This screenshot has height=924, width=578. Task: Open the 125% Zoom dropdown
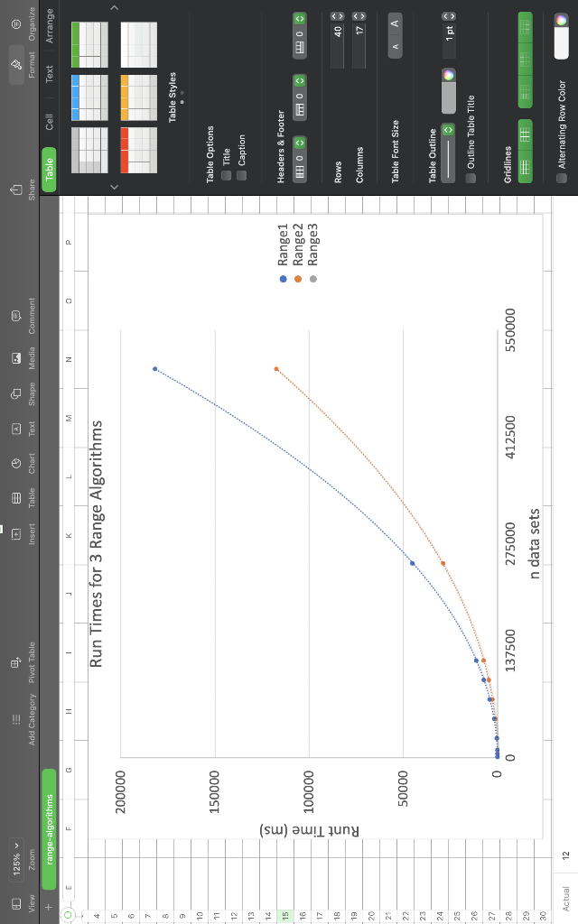click(17, 862)
